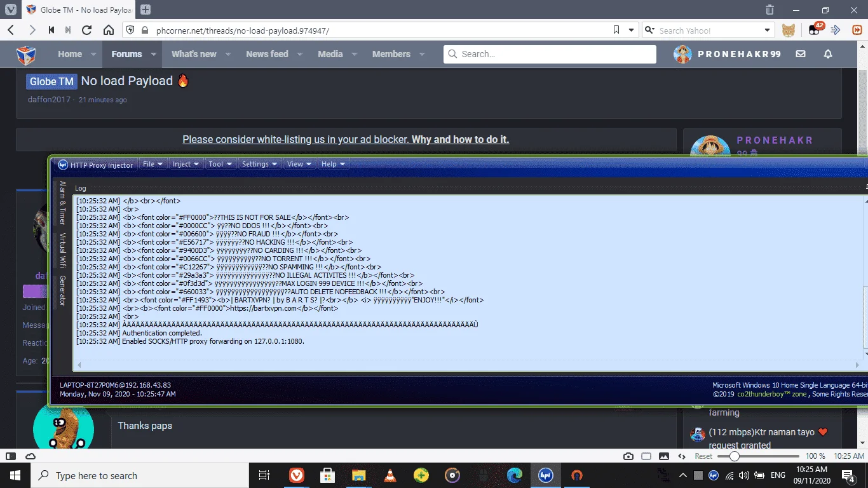
Task: Go to forum Home nav item
Action: 70,54
